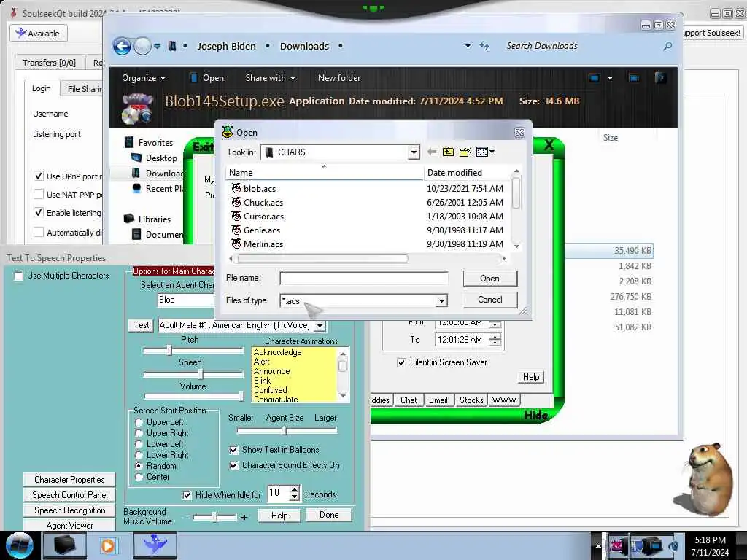Show hidden tray icons arrow

pyautogui.click(x=597, y=546)
